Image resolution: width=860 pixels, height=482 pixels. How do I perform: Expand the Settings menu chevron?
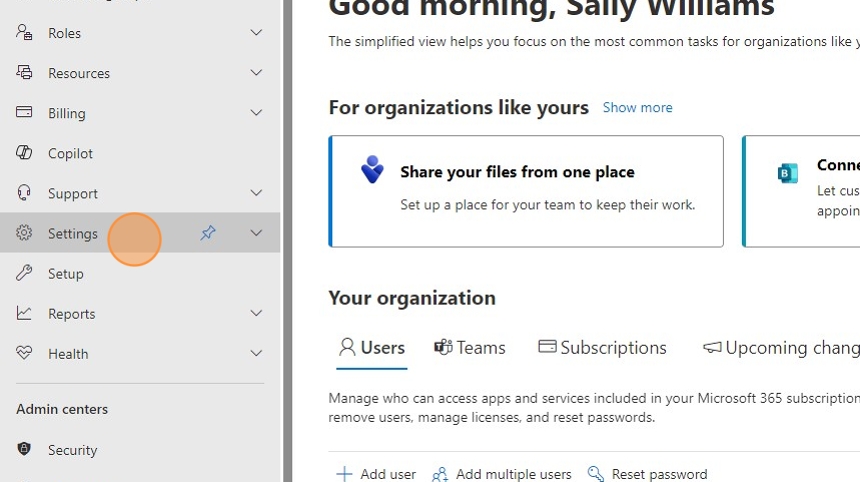256,233
